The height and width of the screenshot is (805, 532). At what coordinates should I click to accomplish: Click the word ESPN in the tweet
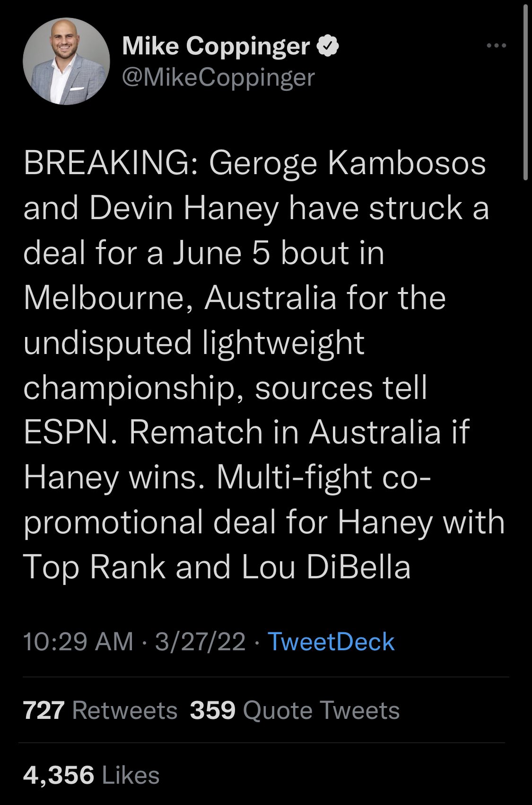pos(70,432)
